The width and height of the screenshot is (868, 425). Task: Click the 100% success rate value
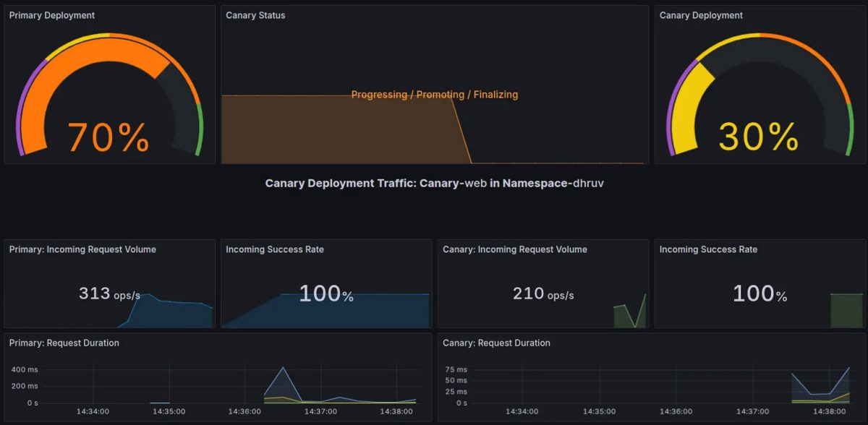pos(322,293)
